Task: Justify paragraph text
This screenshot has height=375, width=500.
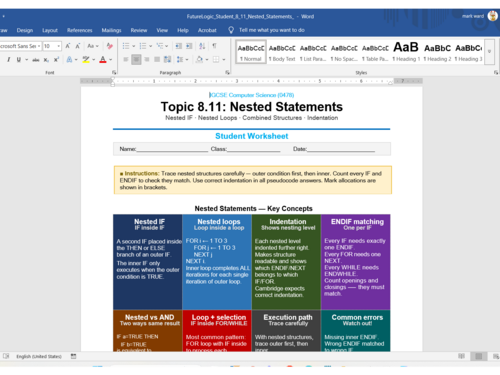Action: tap(157, 60)
